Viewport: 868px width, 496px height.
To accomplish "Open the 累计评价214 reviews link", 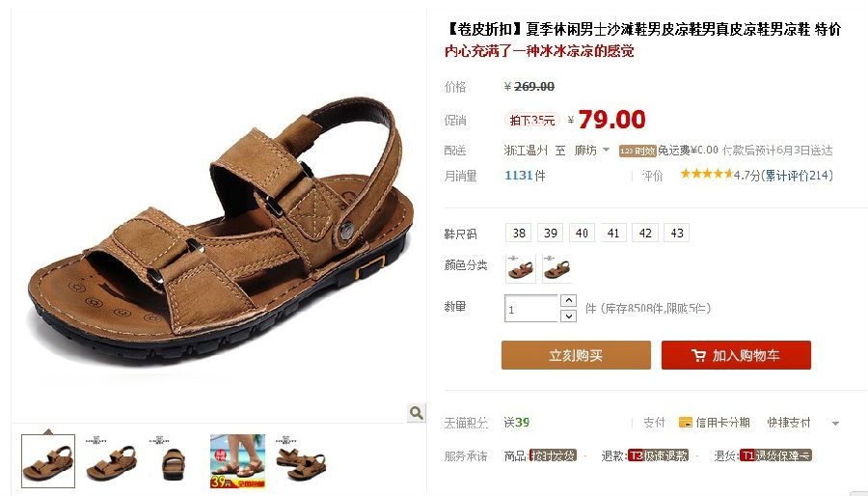I will [798, 176].
